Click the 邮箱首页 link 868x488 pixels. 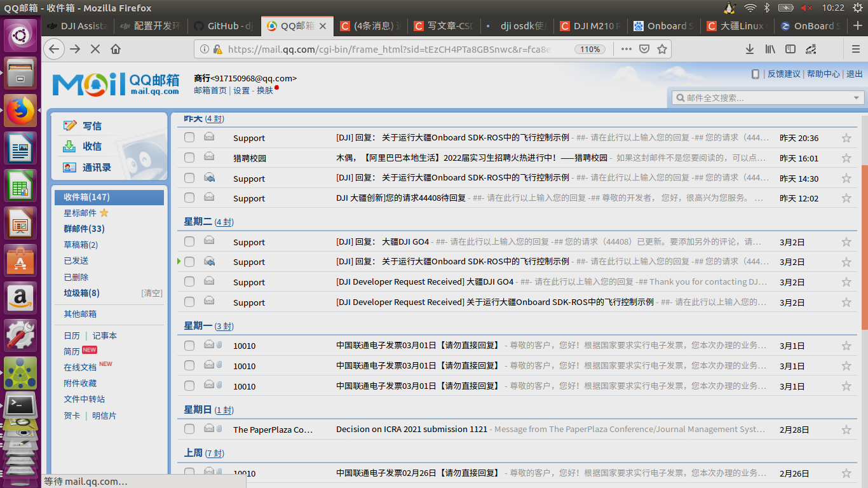(x=210, y=91)
